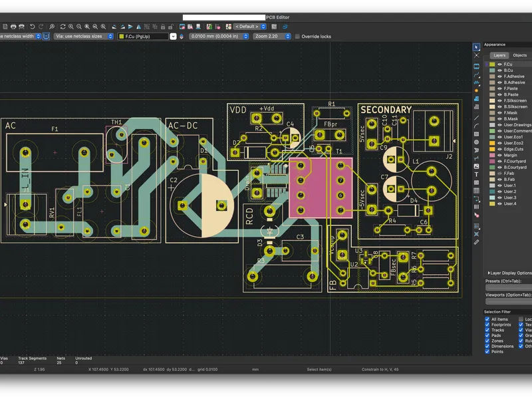Activate the Measure ruler tool
Screen dimensions: 532x399
tap(476, 242)
